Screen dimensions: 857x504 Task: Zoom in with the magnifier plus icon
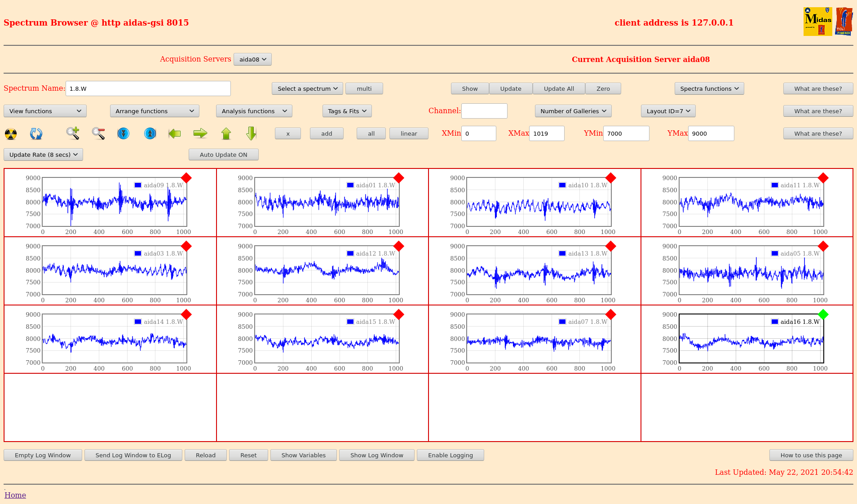(73, 133)
